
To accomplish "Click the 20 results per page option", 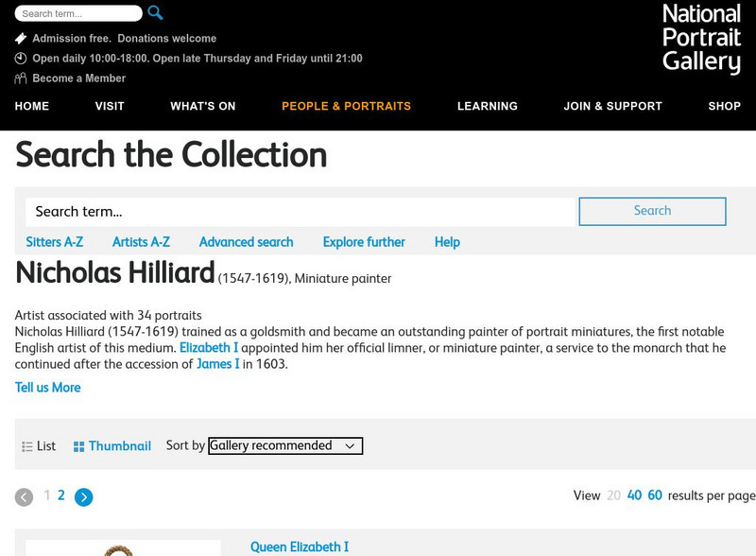I will (x=613, y=495).
